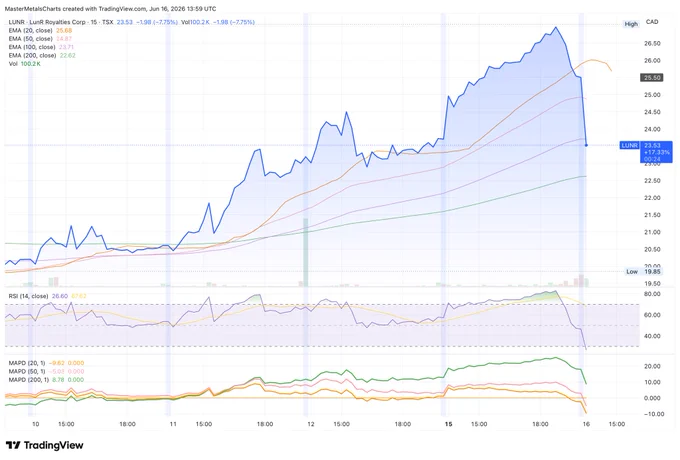This screenshot has height=460, width=680.
Task: Click the green EMA 200 value 22.62
Action: (x=67, y=55)
